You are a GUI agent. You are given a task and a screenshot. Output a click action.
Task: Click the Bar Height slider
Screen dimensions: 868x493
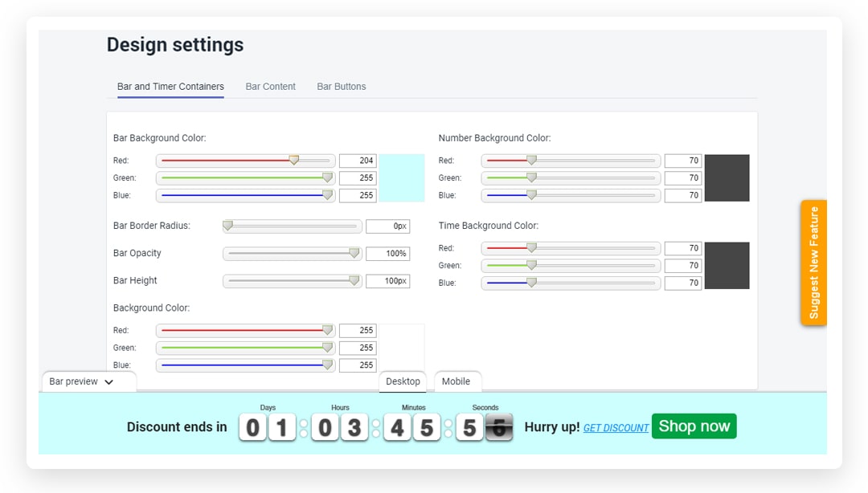293,280
